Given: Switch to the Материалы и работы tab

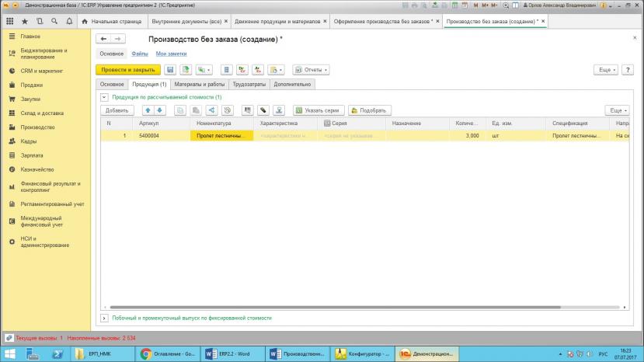Looking at the screenshot, I should (200, 84).
